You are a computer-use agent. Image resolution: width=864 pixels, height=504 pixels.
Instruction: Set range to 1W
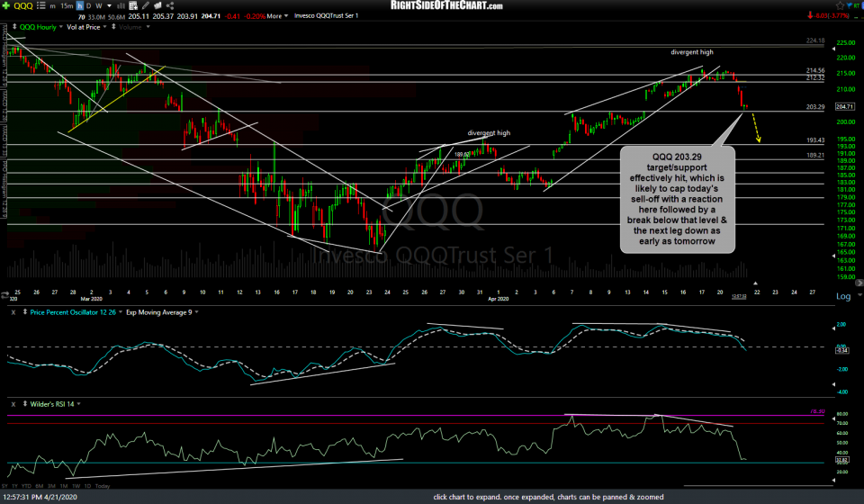[76, 486]
